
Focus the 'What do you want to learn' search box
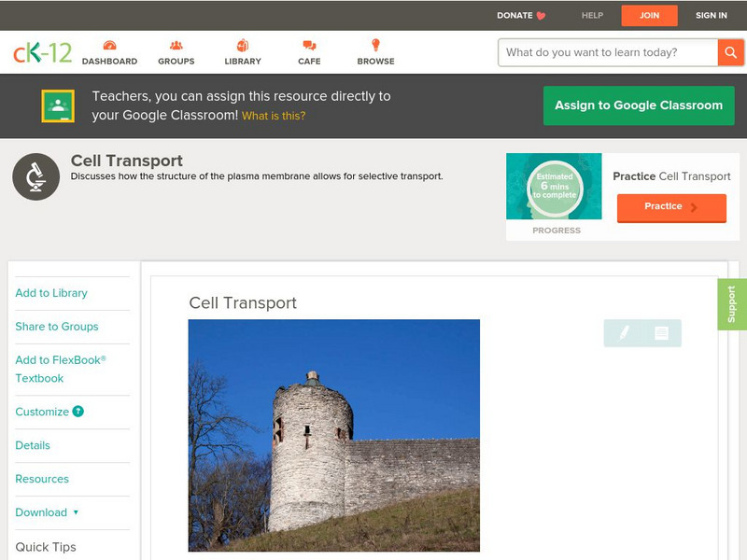pyautogui.click(x=609, y=52)
